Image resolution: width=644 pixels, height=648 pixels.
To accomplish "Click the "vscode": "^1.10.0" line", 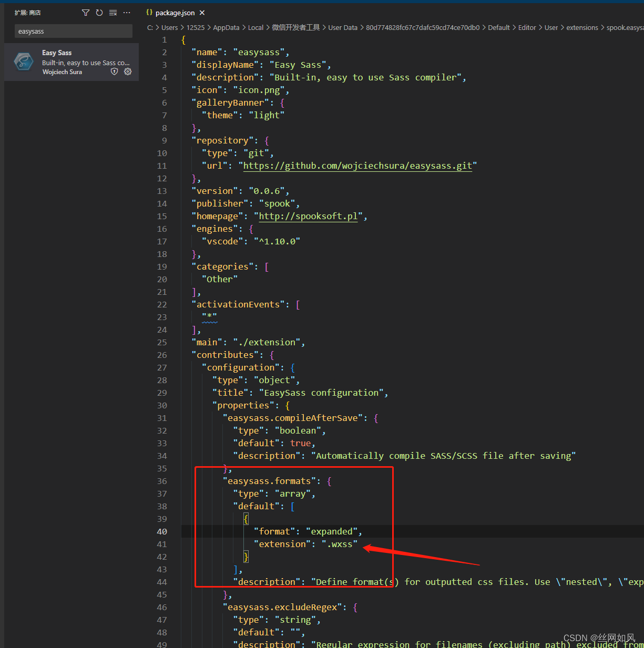I will click(x=251, y=241).
